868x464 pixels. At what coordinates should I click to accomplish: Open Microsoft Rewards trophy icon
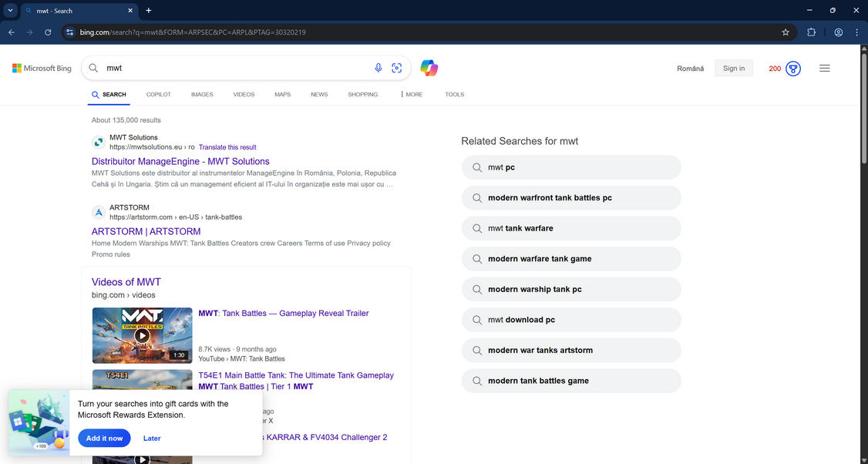tap(792, 69)
